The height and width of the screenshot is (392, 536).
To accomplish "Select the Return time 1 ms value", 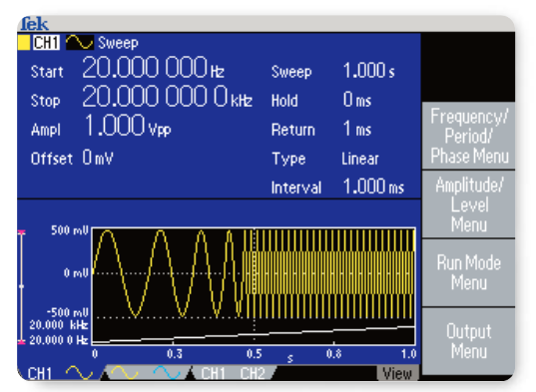I will pos(357,129).
